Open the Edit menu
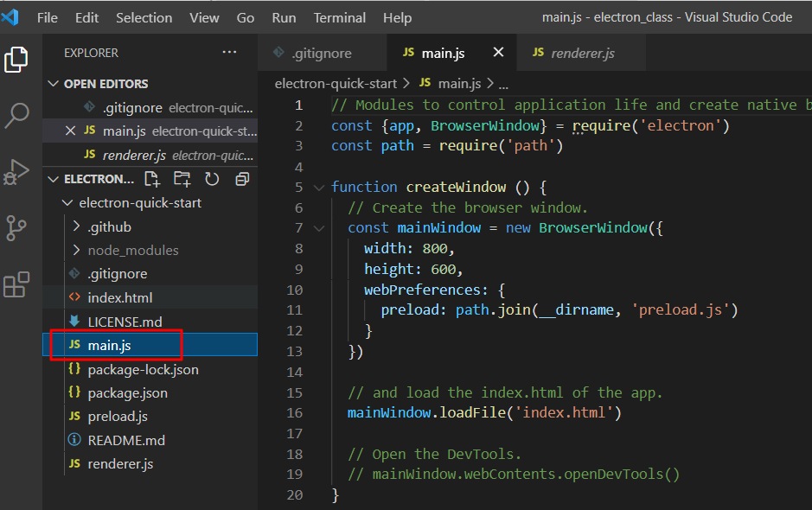Screen dimensions: 812x510 [86, 17]
